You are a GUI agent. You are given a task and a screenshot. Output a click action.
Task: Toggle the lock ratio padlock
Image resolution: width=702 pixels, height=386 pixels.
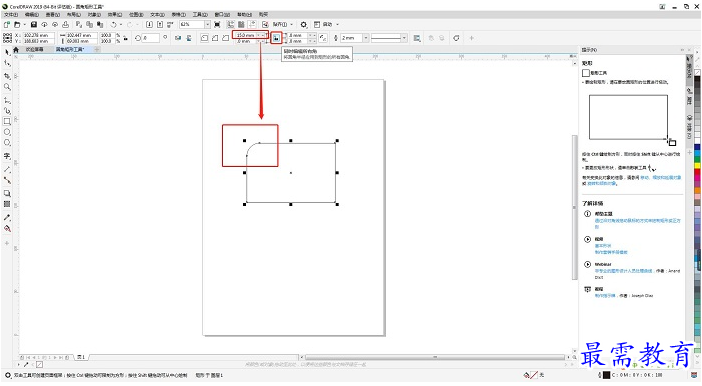[x=125, y=38]
